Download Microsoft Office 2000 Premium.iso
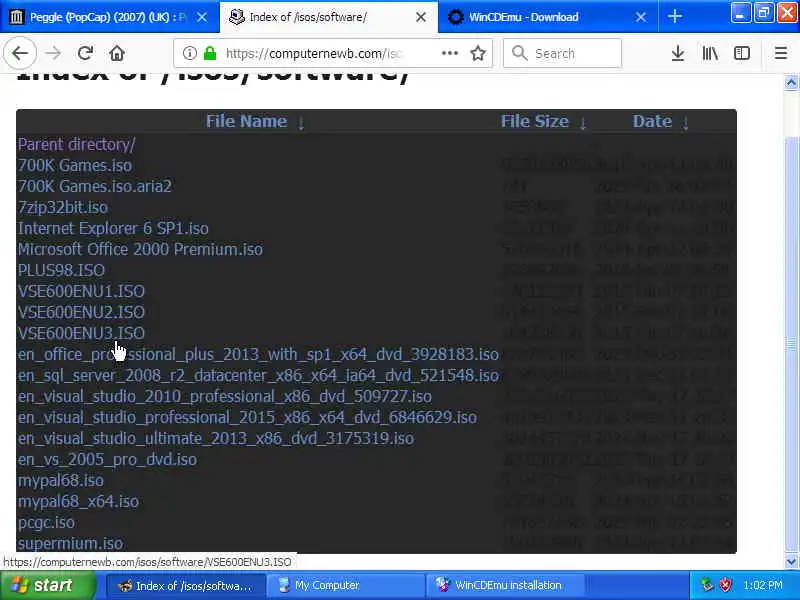The width and height of the screenshot is (800, 600). tap(140, 249)
